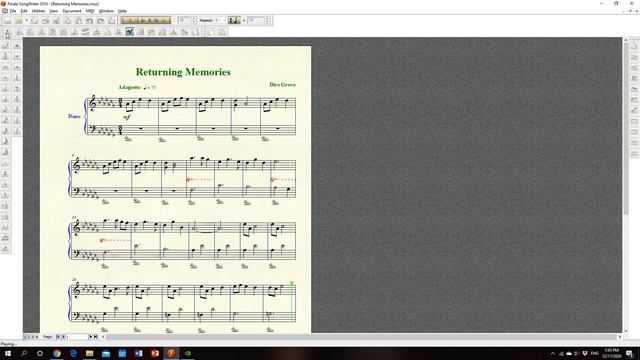Open the Windows Start menu

7,353
